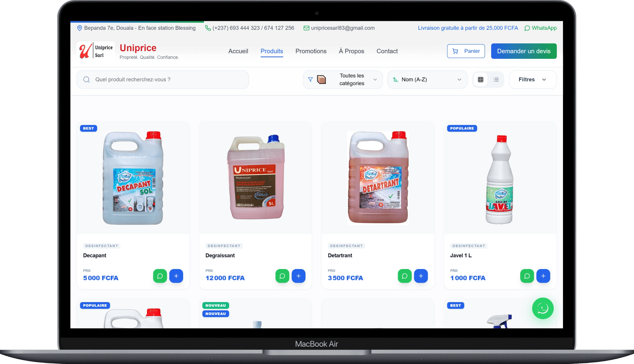Open WhatsApp chat for Degraissant product
634x364 pixels.
click(282, 276)
